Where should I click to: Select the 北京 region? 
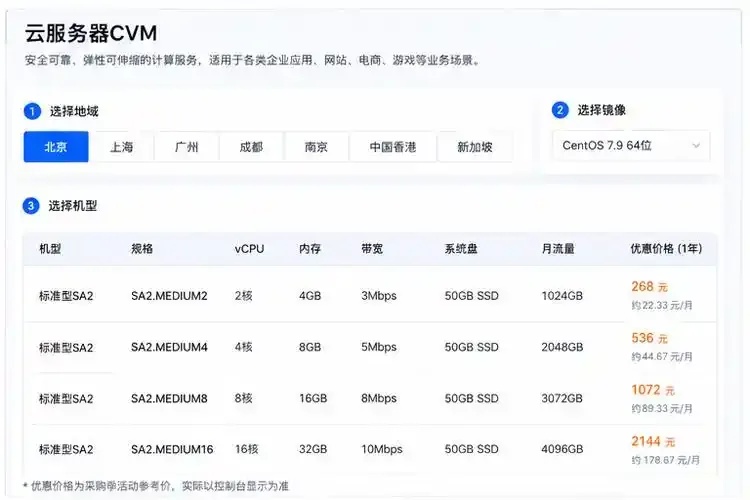(x=56, y=146)
